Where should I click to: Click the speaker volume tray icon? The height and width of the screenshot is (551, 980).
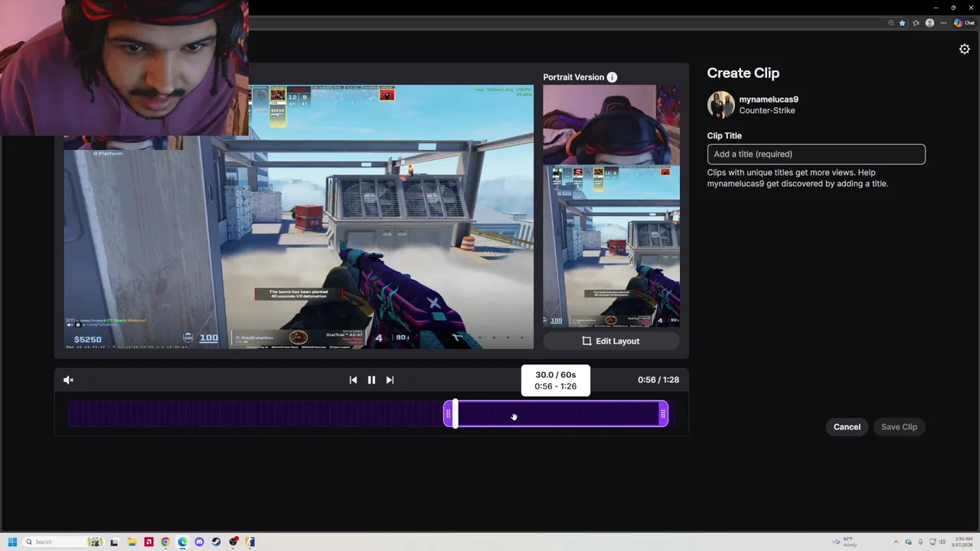click(942, 542)
